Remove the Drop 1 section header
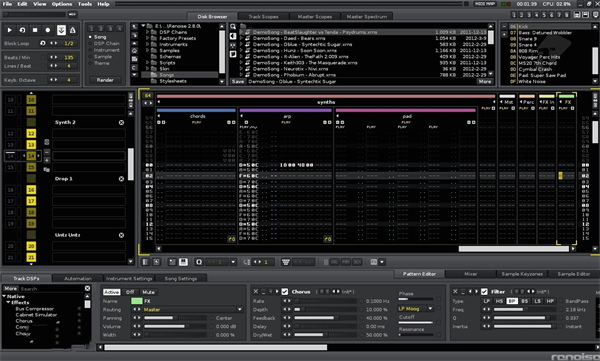Screen dimensions: 600x361 click(x=121, y=178)
